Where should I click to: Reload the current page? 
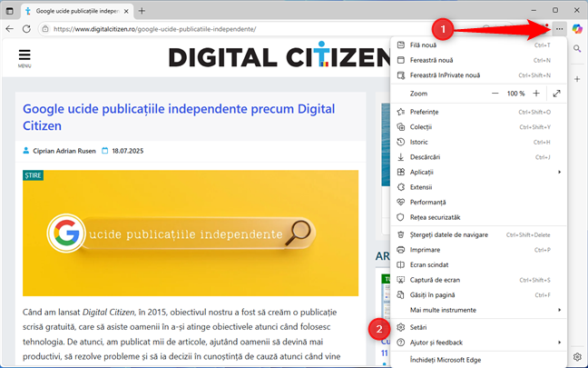coord(26,29)
